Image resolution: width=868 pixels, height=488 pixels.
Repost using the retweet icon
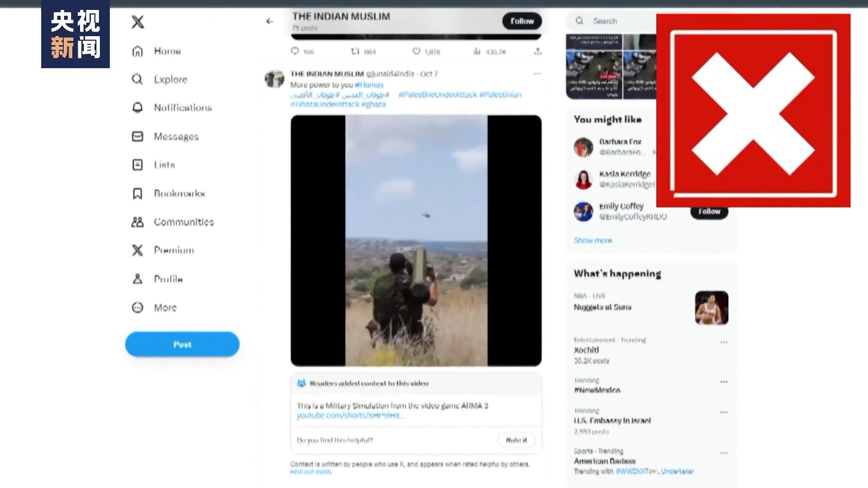(355, 51)
